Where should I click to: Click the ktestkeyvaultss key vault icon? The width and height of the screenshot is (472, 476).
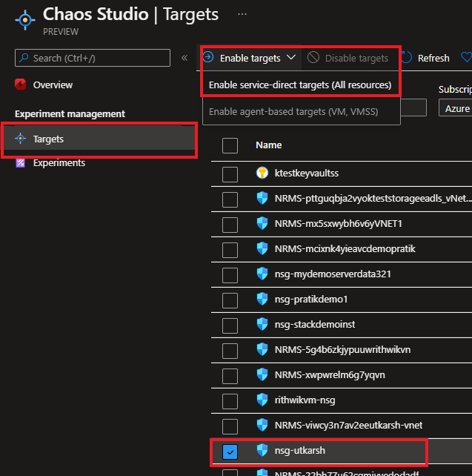262,173
